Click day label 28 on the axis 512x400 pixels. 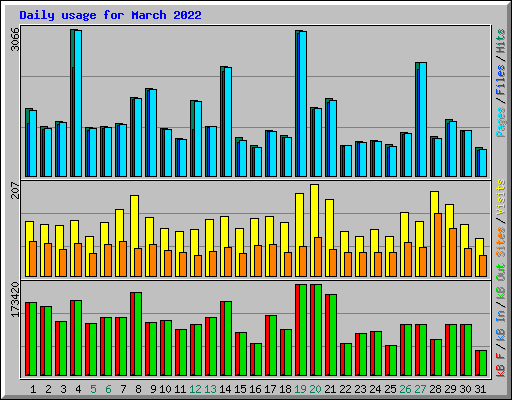435,389
